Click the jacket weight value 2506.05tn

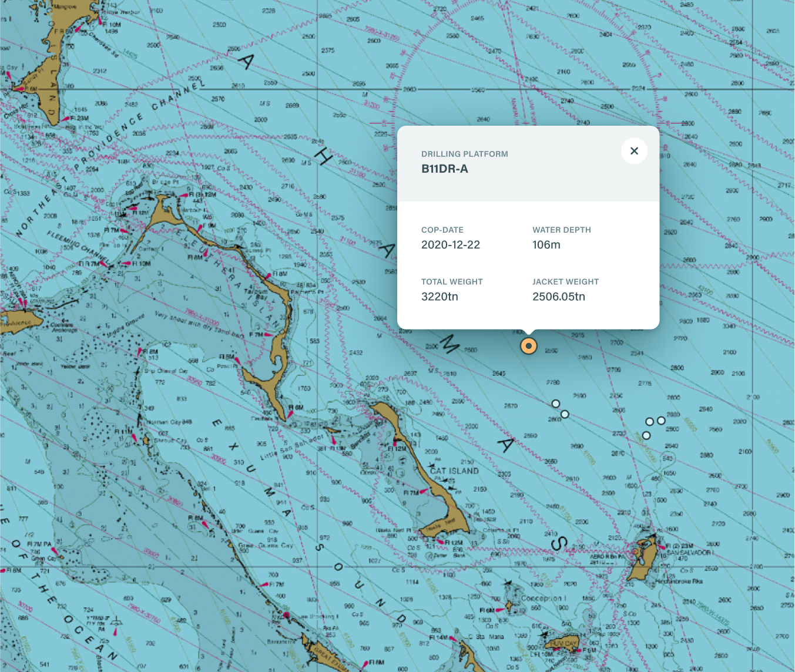click(x=559, y=297)
